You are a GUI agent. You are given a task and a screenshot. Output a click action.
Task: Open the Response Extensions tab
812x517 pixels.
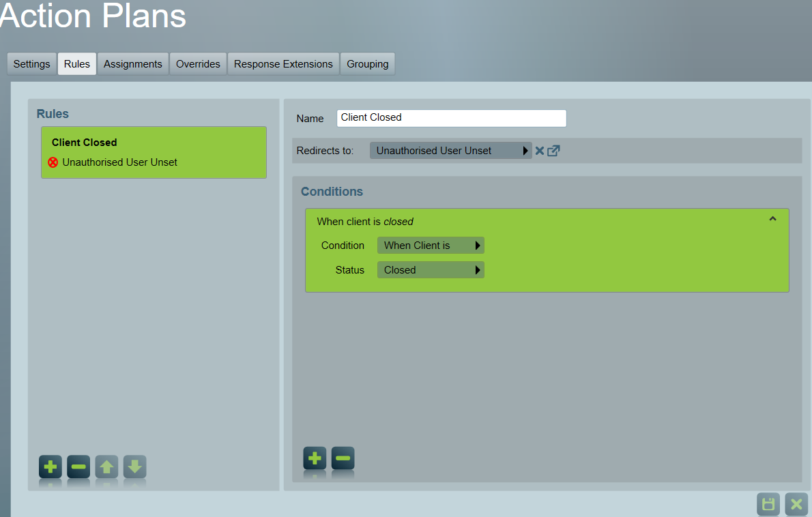(x=283, y=63)
